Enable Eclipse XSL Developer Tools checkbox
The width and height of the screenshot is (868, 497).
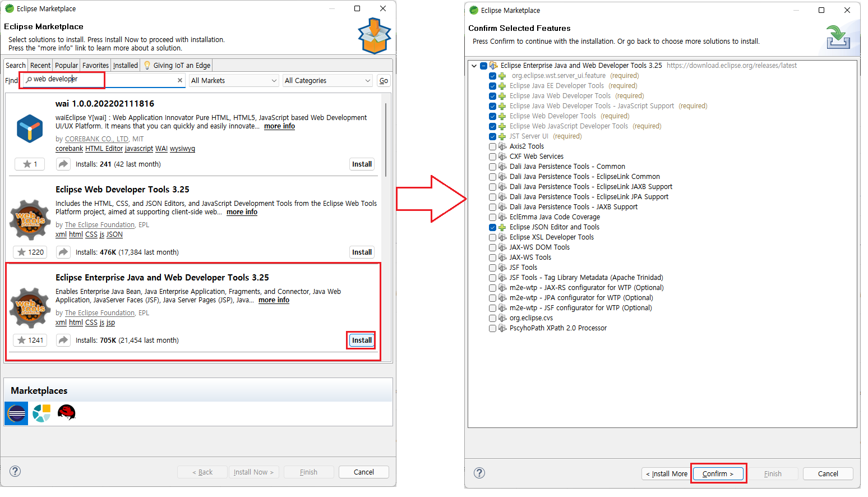pos(492,237)
